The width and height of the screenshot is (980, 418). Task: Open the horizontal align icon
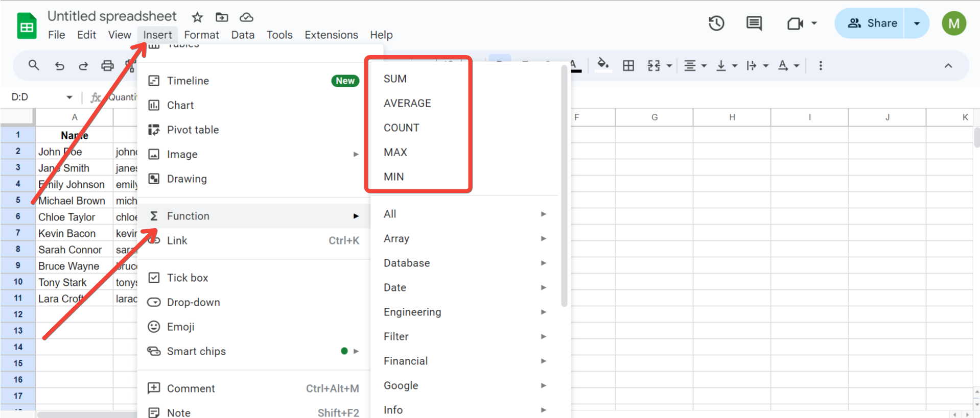tap(690, 65)
